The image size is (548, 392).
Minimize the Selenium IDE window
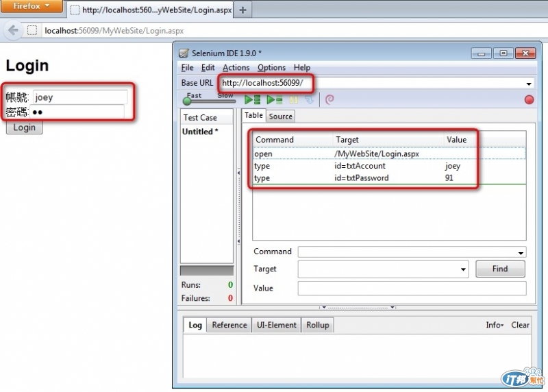tap(482, 53)
